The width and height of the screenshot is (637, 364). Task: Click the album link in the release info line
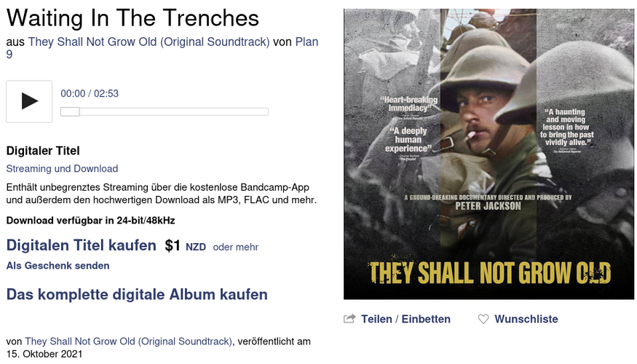pyautogui.click(x=128, y=341)
